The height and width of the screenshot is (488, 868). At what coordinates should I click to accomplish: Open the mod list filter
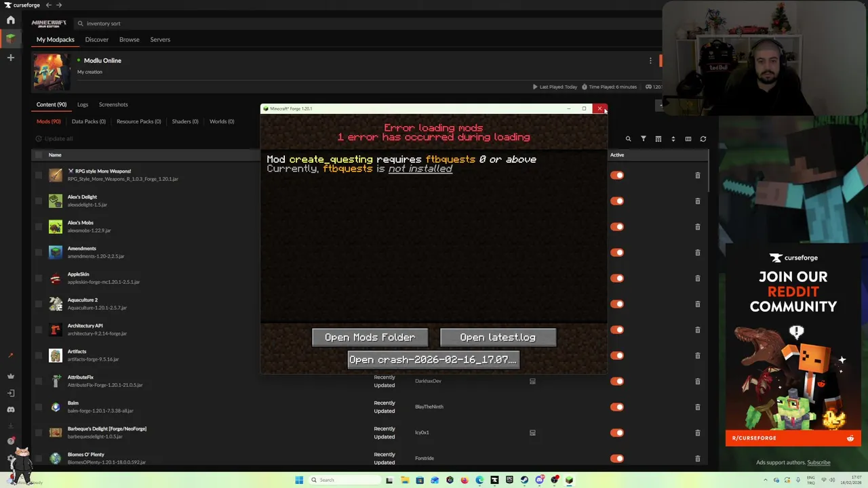pyautogui.click(x=644, y=139)
